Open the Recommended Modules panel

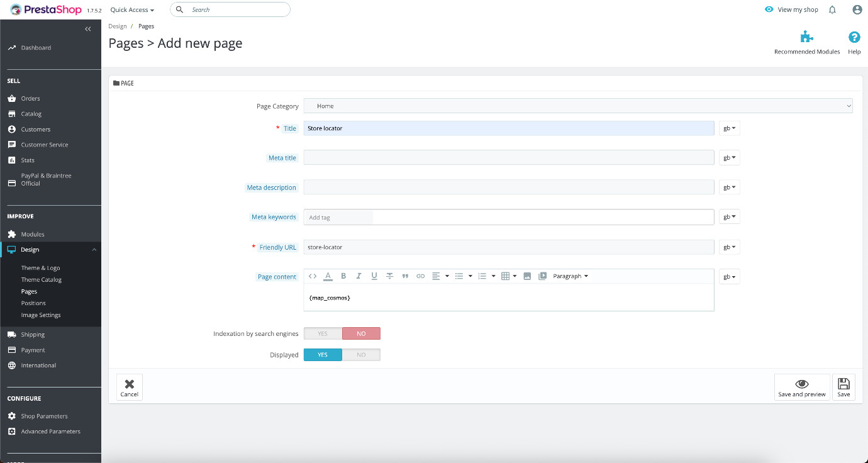[806, 38]
